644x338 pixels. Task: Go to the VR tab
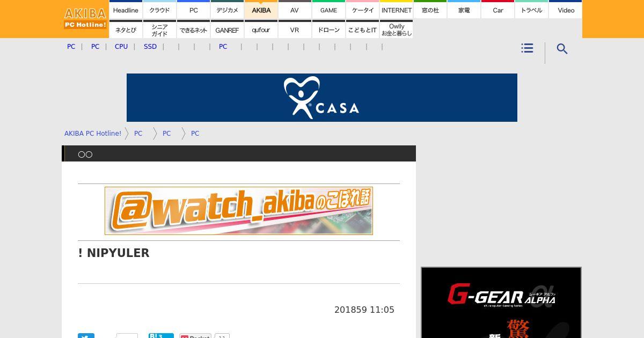click(x=295, y=30)
